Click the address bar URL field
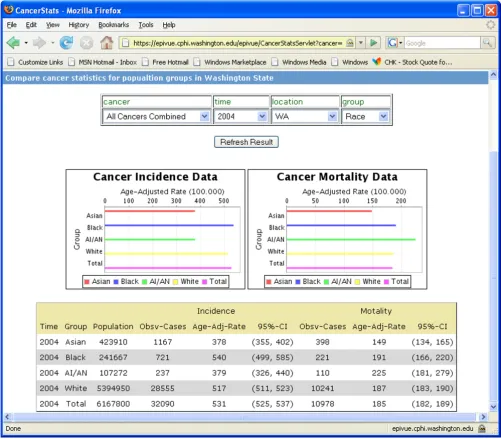 click(237, 43)
